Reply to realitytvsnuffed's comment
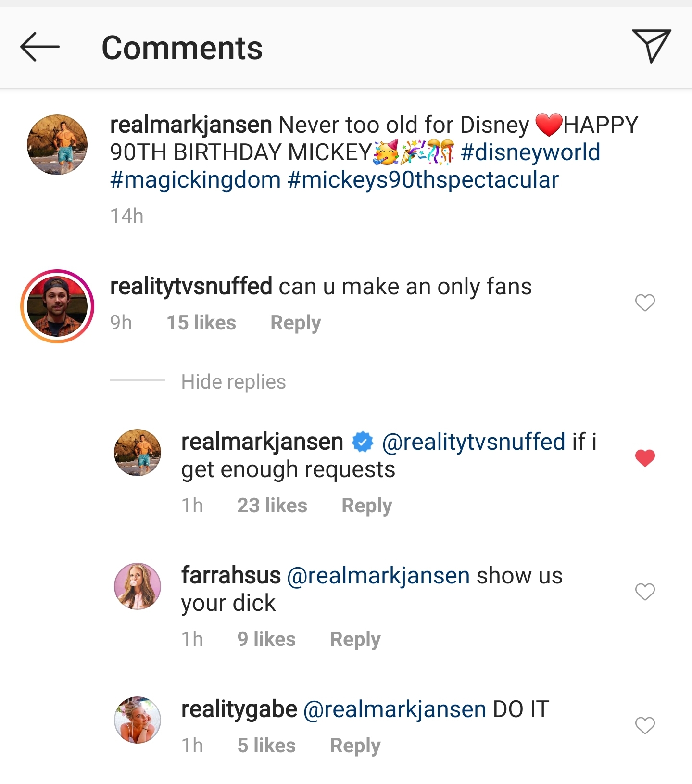 (x=295, y=323)
